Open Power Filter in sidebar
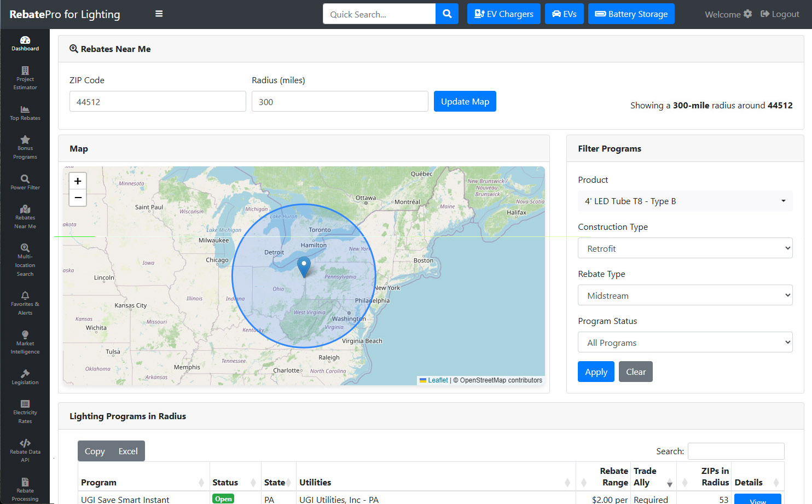812x504 pixels. (x=25, y=182)
